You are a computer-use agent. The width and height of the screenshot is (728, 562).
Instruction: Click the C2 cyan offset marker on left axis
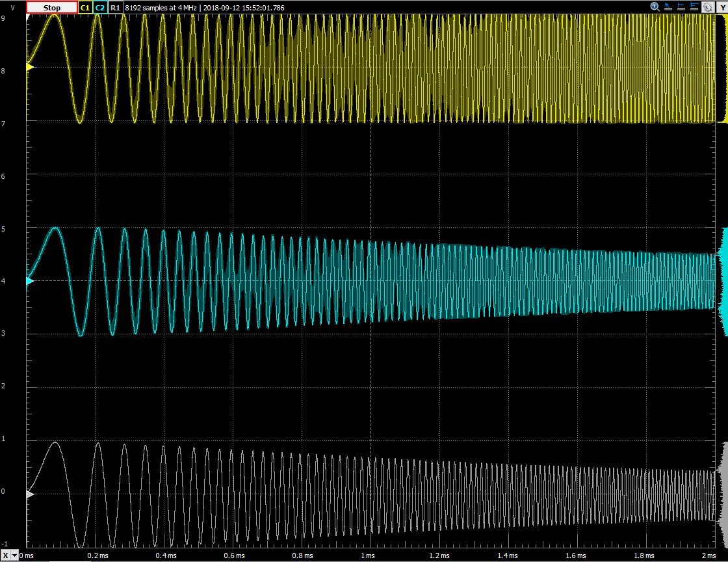click(x=29, y=281)
